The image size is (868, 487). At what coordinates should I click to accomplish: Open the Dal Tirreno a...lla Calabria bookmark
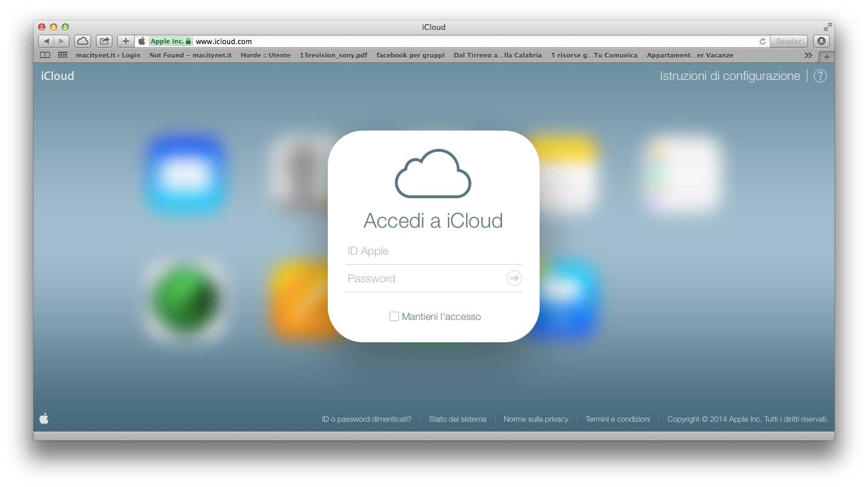click(x=498, y=55)
